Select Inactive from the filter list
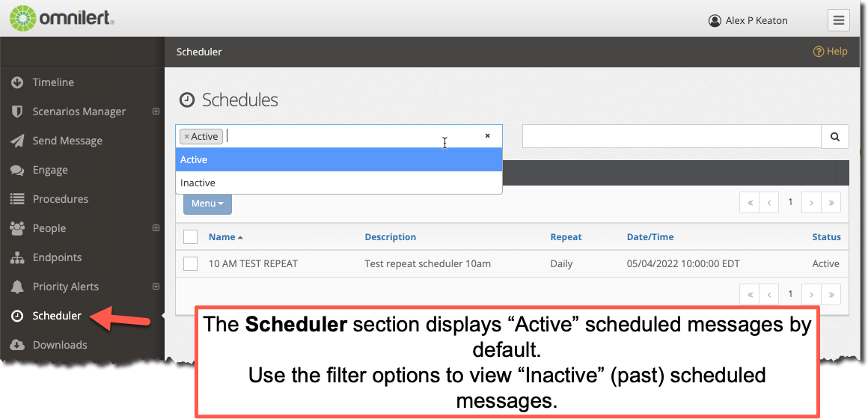This screenshot has width=868, height=419. point(339,183)
